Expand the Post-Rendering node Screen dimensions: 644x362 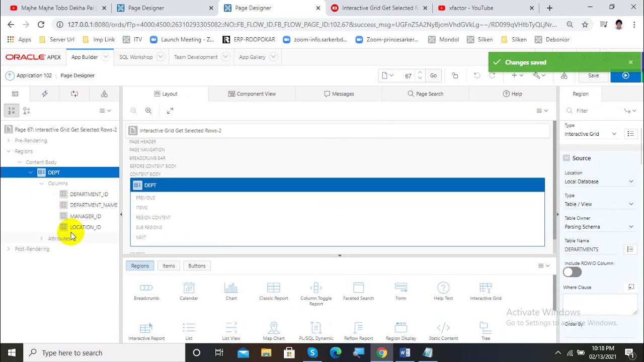[8, 249]
